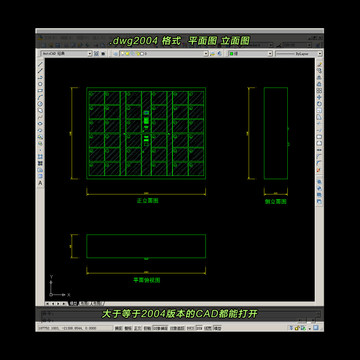Activate the Hatch tool
The height and width of the screenshot is (360, 360).
(x=40, y=156)
